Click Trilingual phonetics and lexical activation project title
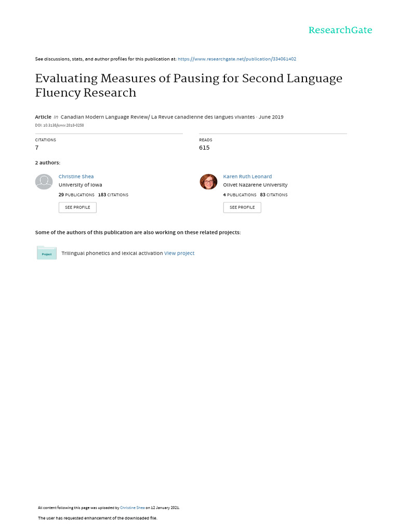 point(112,254)
